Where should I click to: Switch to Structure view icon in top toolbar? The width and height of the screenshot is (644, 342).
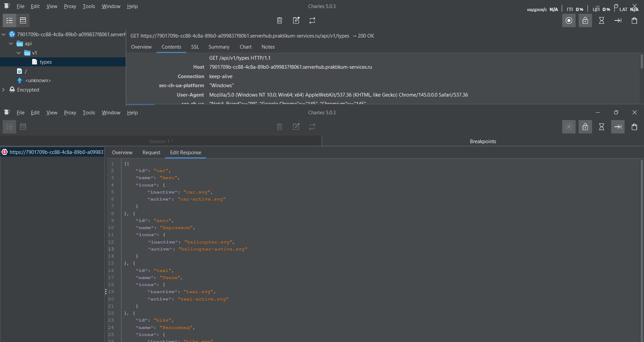9,20
